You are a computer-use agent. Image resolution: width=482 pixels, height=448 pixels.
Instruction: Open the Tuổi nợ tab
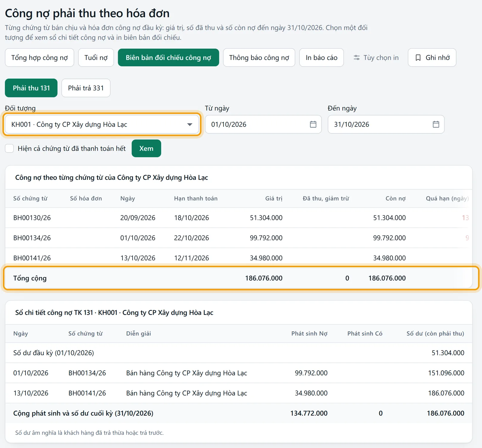point(96,58)
